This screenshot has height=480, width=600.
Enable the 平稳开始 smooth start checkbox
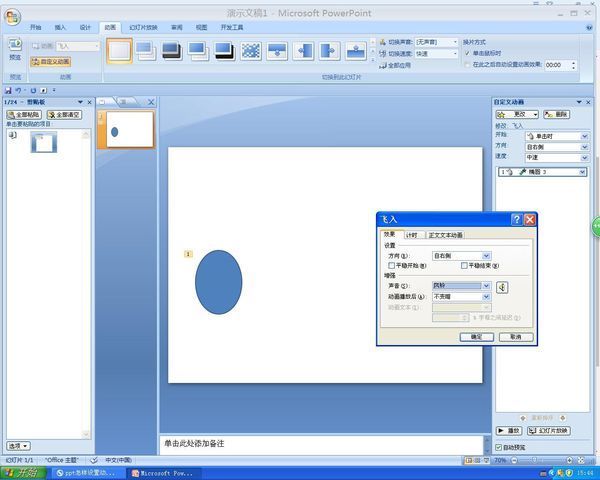point(392,266)
